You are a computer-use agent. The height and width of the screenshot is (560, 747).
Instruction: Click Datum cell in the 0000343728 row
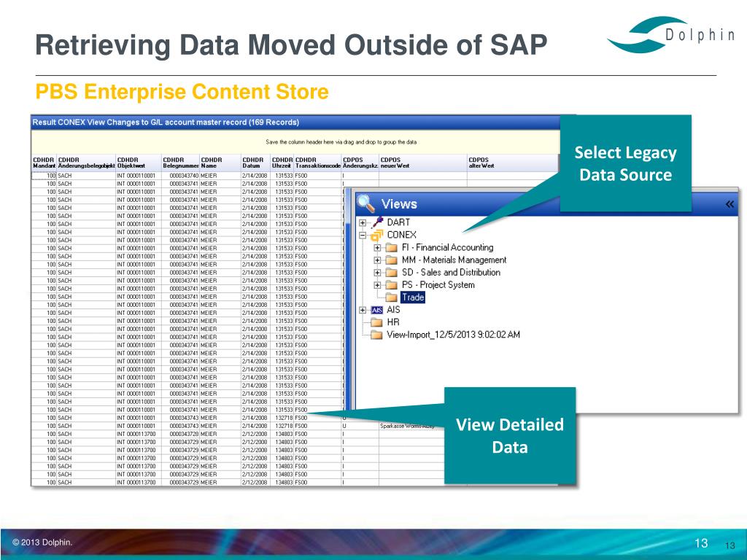[x=256, y=434]
